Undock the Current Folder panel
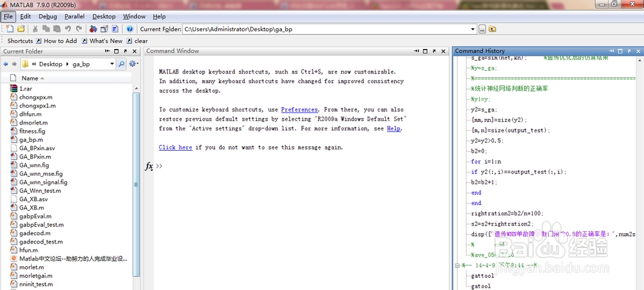The image size is (644, 290). pos(126,52)
